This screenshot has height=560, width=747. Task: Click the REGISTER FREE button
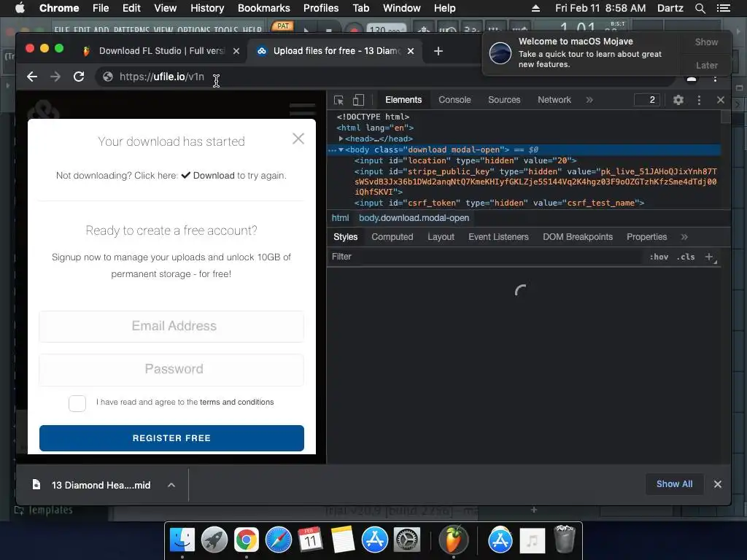[171, 438]
